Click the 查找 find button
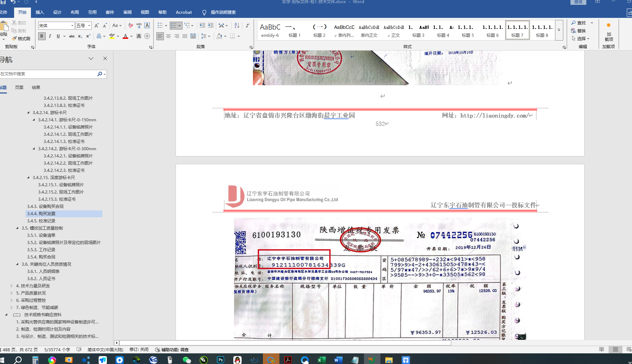632x364 pixels. [x=578, y=23]
